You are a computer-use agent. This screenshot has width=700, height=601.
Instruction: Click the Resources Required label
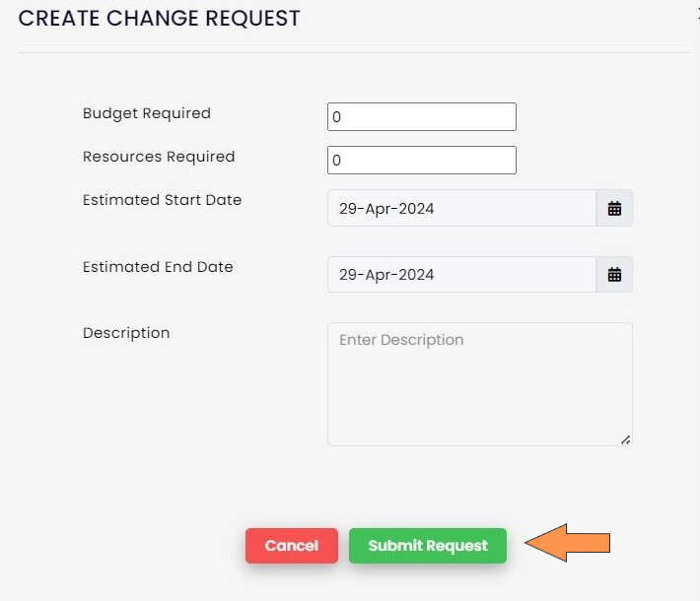pyautogui.click(x=159, y=157)
